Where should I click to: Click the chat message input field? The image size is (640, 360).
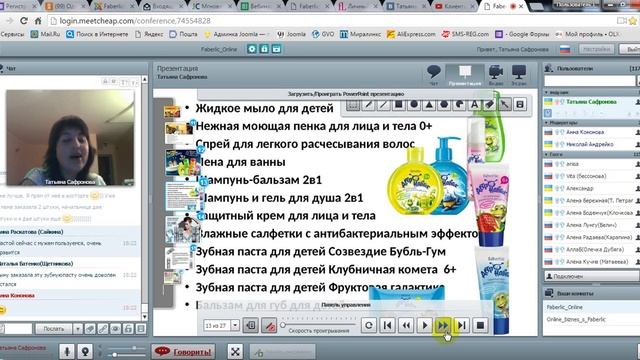click(16, 329)
